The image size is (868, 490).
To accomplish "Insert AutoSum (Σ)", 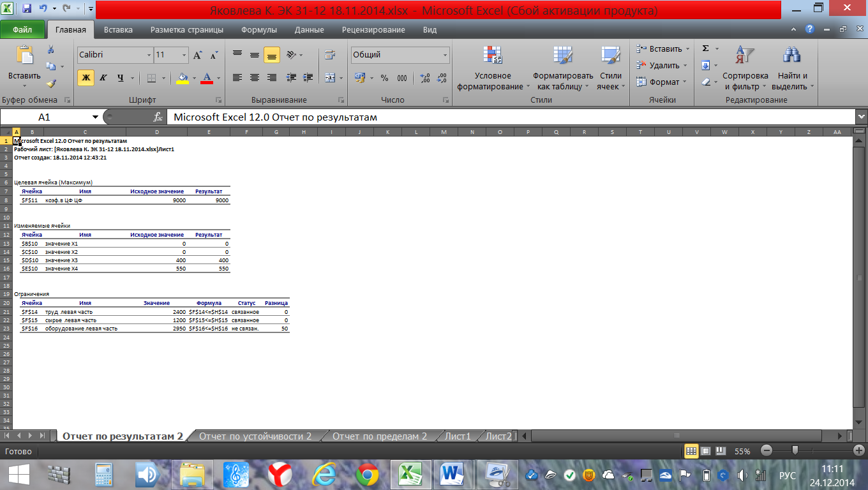I will tap(706, 49).
